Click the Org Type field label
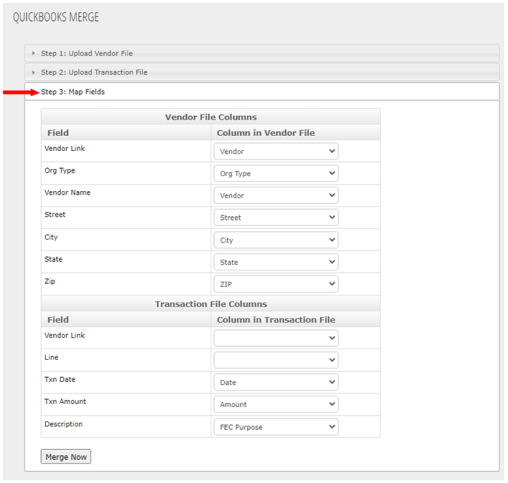508x483 pixels. pyautogui.click(x=60, y=171)
